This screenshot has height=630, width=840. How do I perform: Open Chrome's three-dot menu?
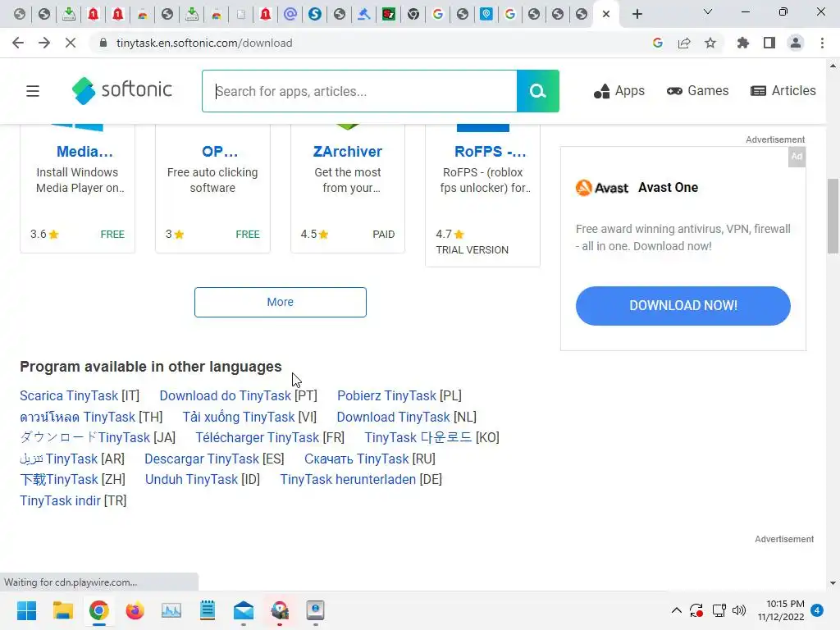(822, 43)
